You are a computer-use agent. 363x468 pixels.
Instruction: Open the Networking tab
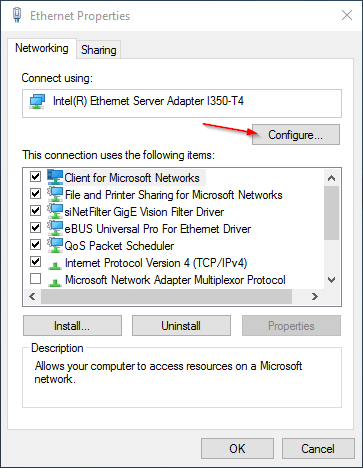pyautogui.click(x=42, y=48)
